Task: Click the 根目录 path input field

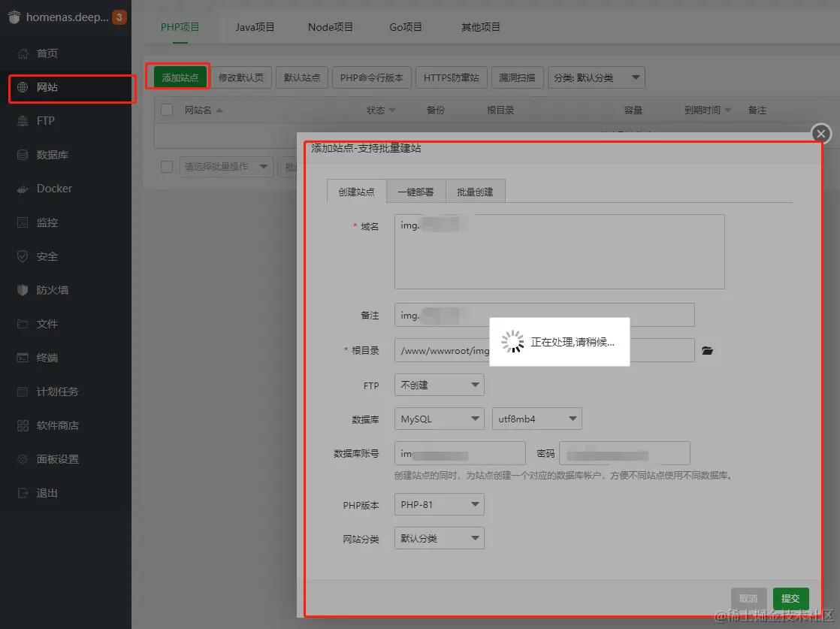Action: 544,350
